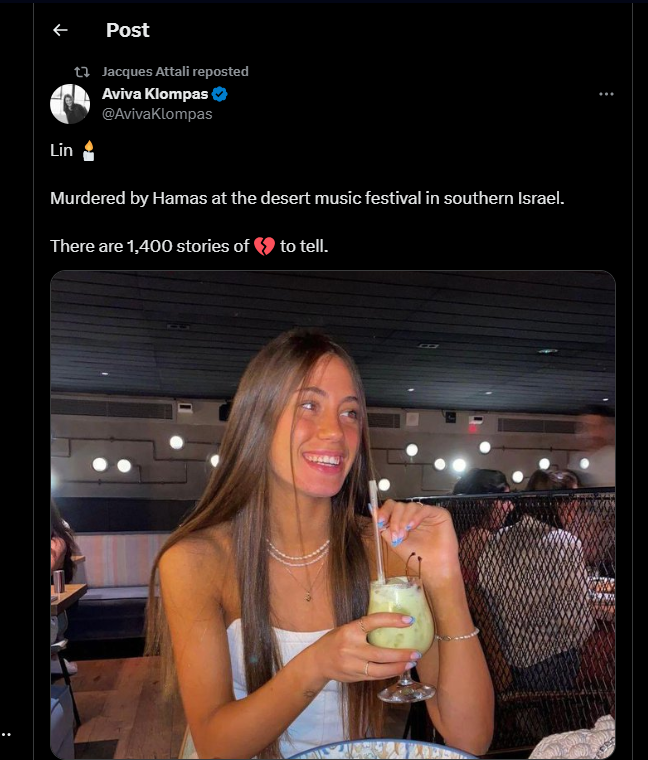Click the broken heart emoji
This screenshot has height=760, width=648.
coord(264,246)
